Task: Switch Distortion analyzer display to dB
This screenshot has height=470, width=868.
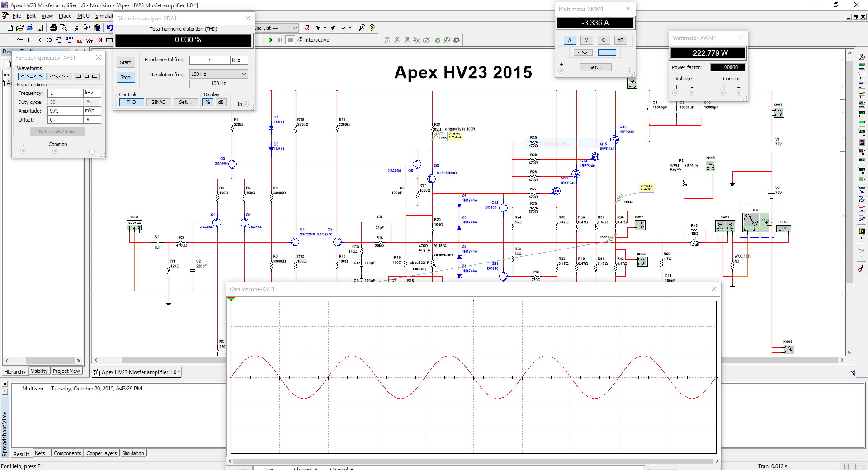Action: (221, 102)
